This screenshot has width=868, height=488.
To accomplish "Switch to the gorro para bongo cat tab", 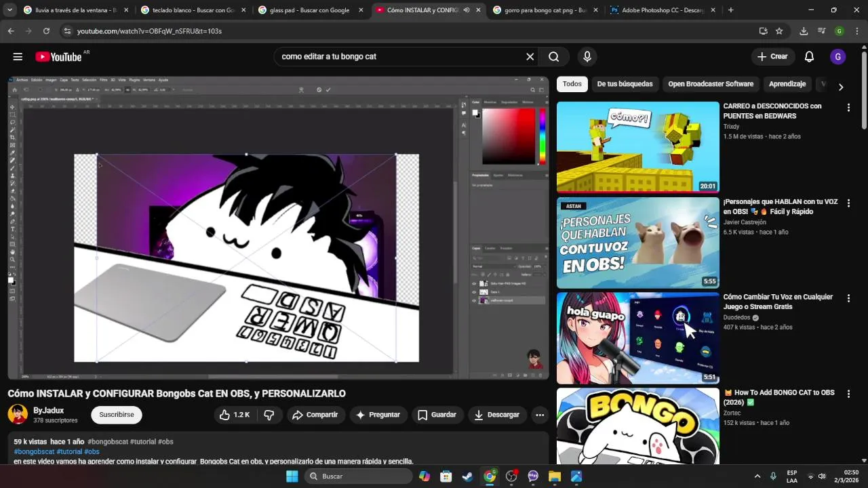I will point(546,10).
